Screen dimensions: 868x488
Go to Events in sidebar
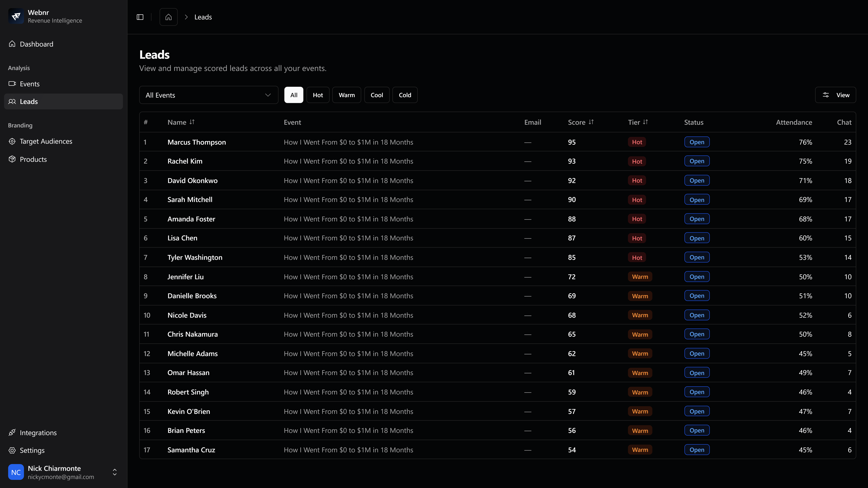30,84
